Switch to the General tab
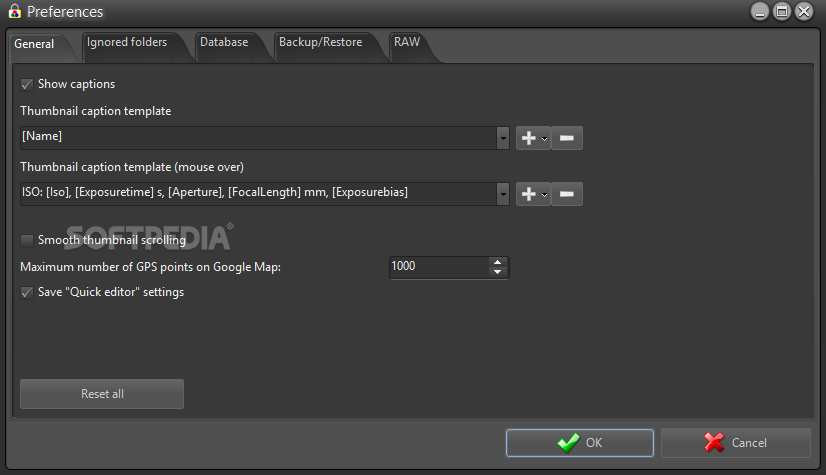The image size is (826, 475). point(34,44)
